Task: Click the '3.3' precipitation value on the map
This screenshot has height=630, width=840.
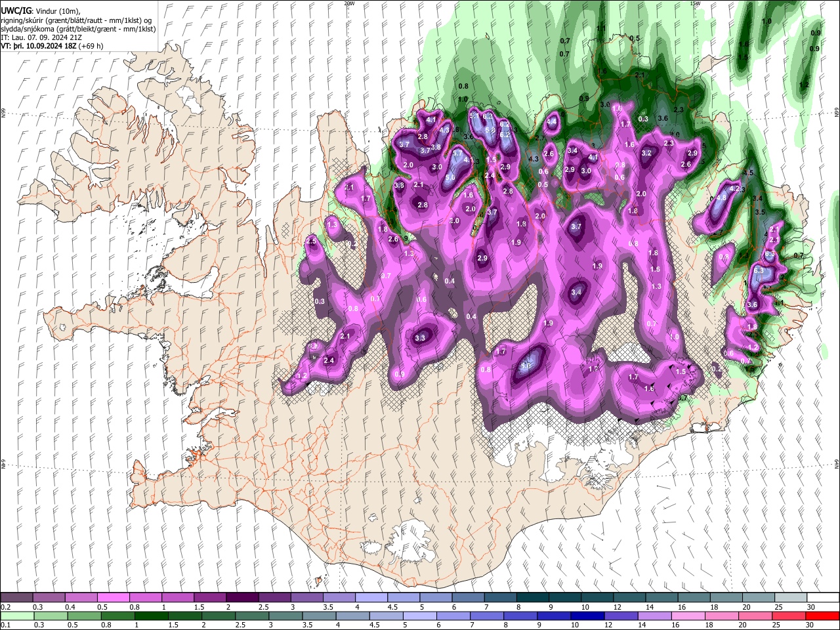Action: pos(421,338)
